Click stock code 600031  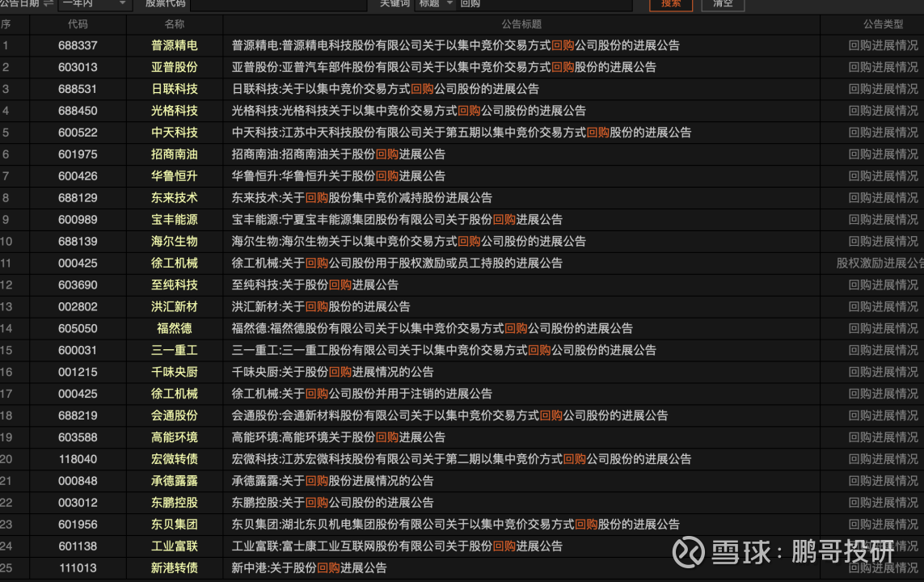(78, 351)
